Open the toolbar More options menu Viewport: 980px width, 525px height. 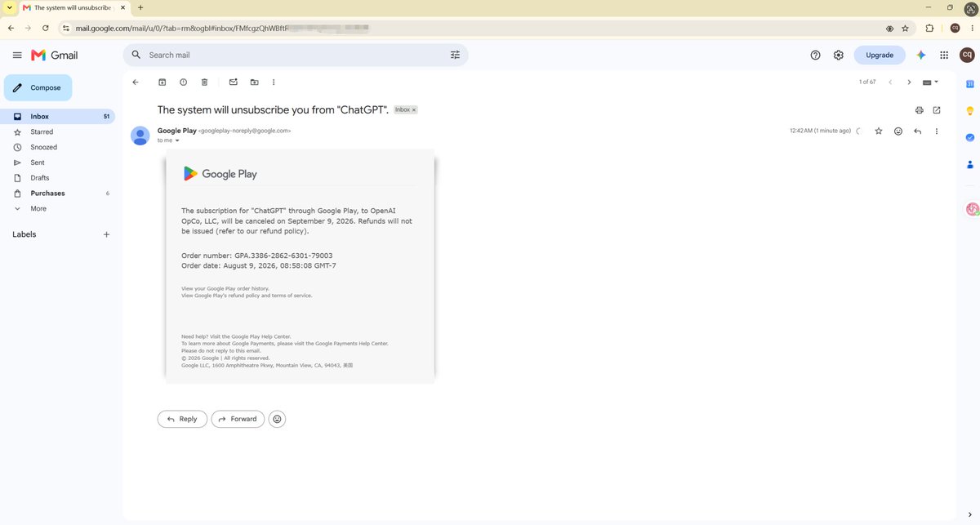[274, 82]
